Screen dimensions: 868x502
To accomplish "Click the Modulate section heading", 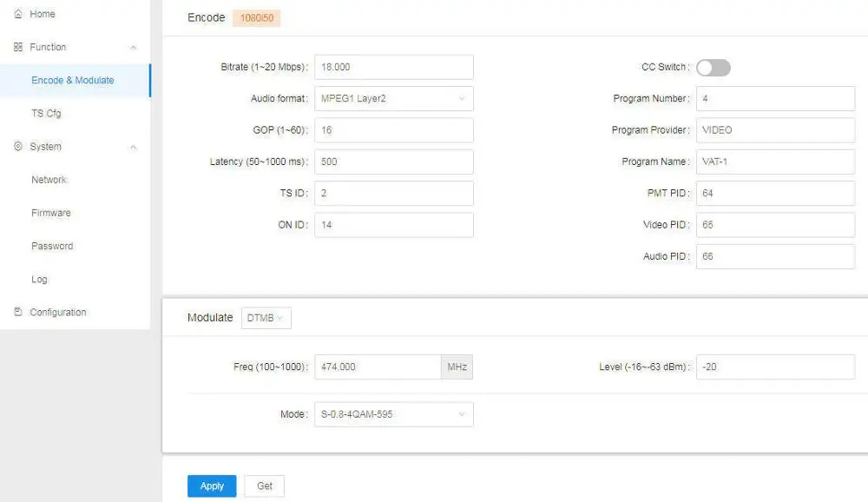I will [x=210, y=318].
